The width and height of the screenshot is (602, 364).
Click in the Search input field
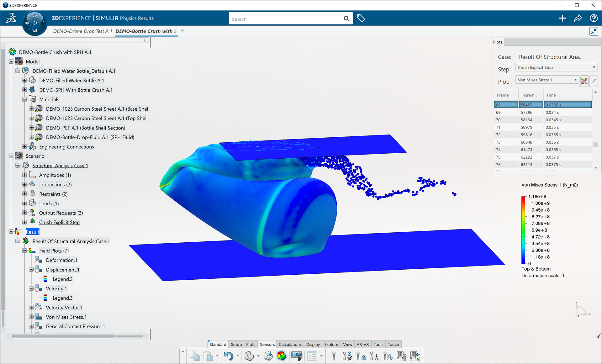[286, 19]
